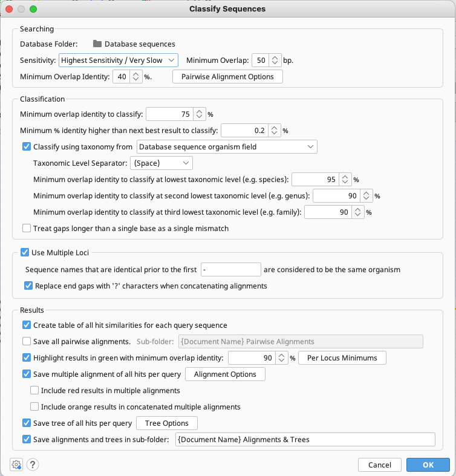456x476 pixels.
Task: Open the Taxonomic Level Separator dropdown
Action: (x=161, y=163)
